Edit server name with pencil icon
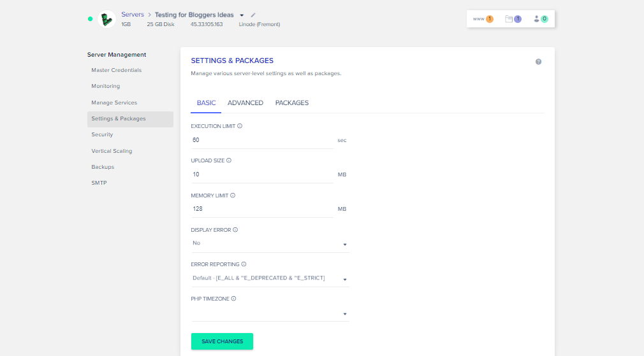This screenshot has width=644, height=356. coord(253,15)
